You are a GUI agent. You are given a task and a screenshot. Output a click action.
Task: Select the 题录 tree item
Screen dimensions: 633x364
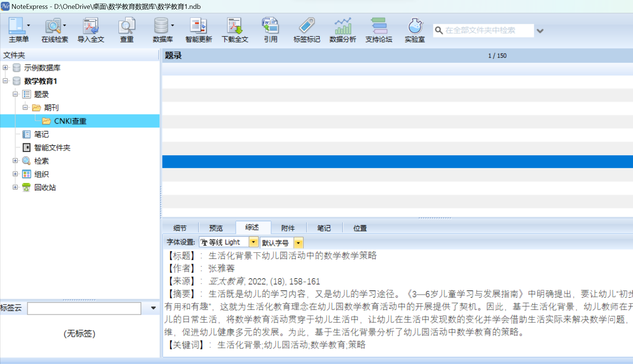coord(41,94)
